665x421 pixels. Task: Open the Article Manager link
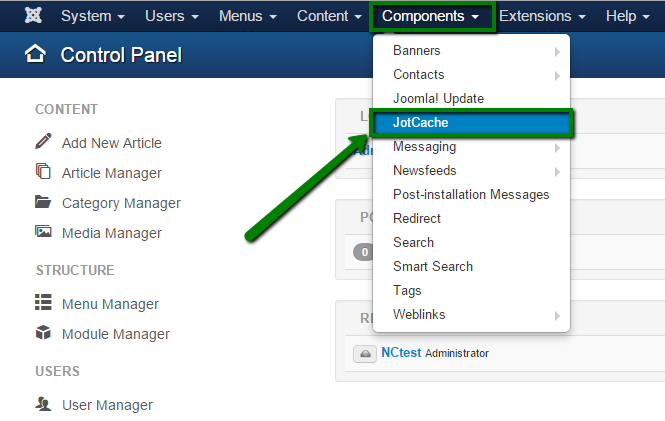pyautogui.click(x=112, y=173)
